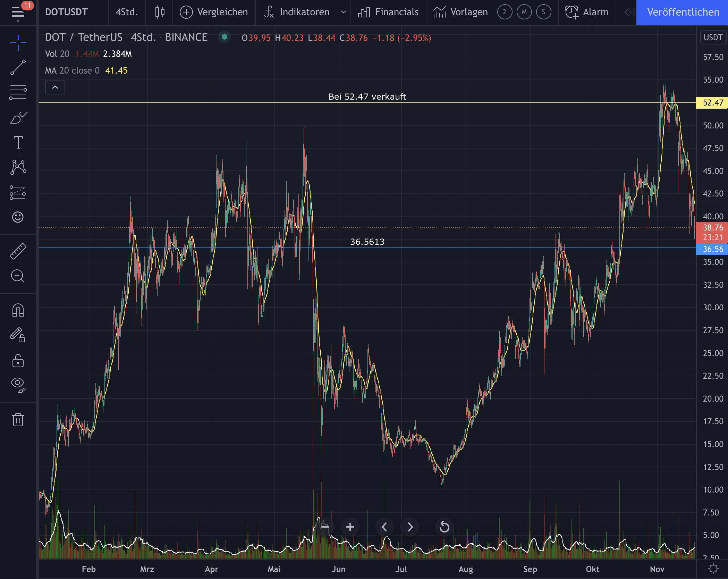The height and width of the screenshot is (579, 728).
Task: Open the Vorlagen templates menu
Action: pyautogui.click(x=460, y=12)
